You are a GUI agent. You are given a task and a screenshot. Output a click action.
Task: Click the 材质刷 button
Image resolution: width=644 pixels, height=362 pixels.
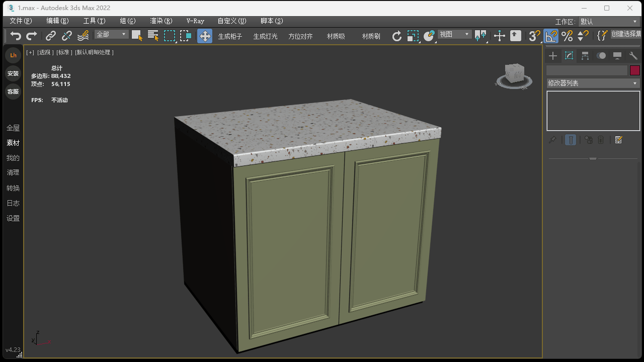click(x=371, y=36)
